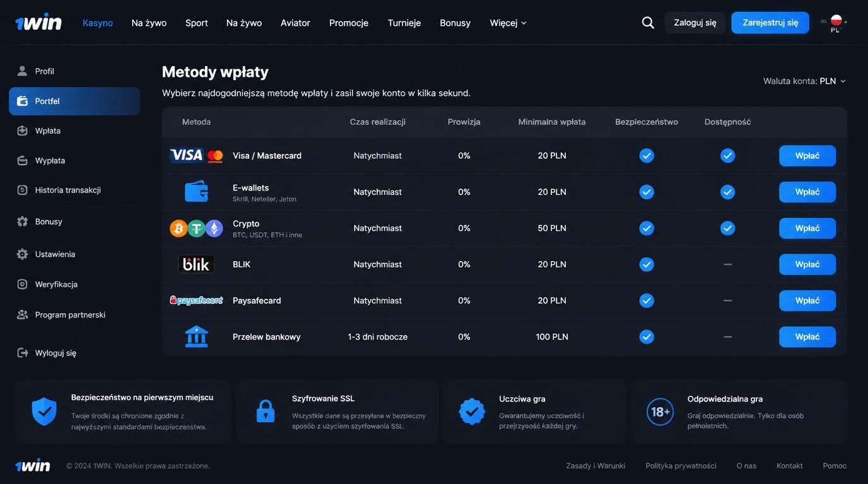Click the BLIK Bezpieczeństwo checkmark
Screen dimensions: 868x484
[x=647, y=264]
